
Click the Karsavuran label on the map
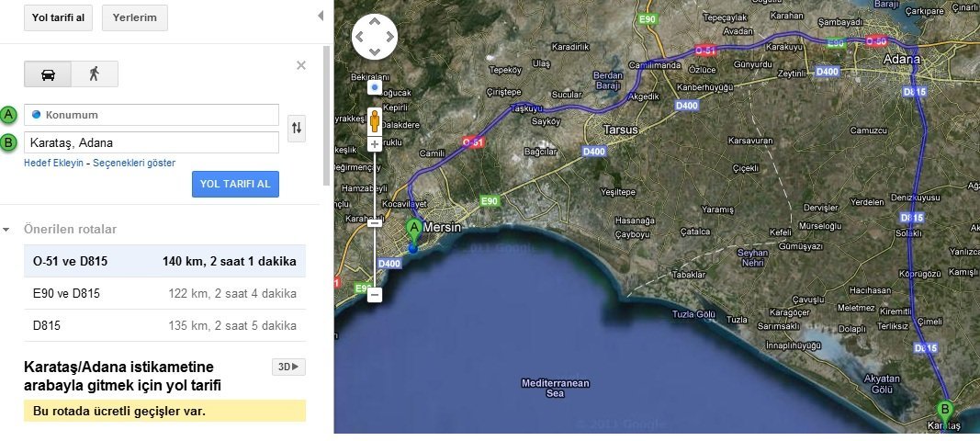pos(750,141)
